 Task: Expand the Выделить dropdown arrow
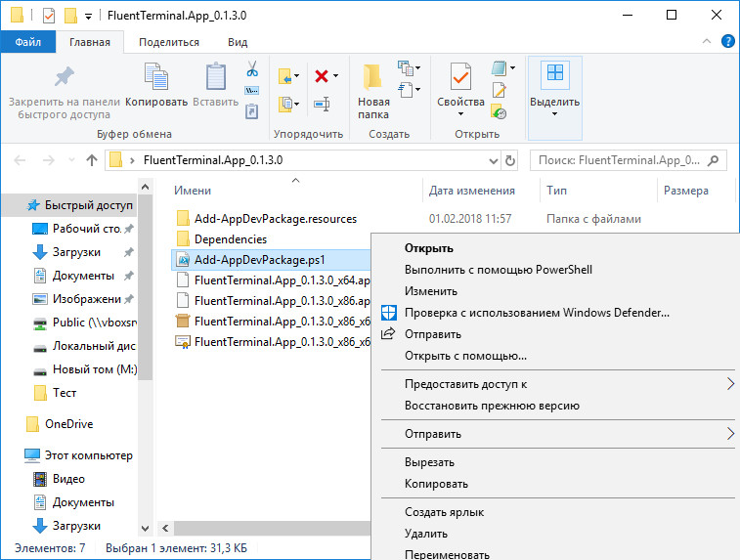pyautogui.click(x=554, y=114)
